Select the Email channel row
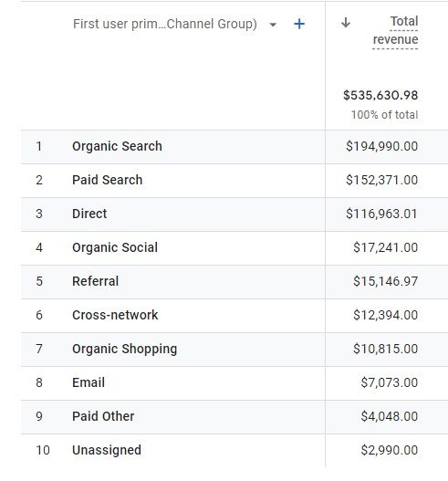 (234, 382)
